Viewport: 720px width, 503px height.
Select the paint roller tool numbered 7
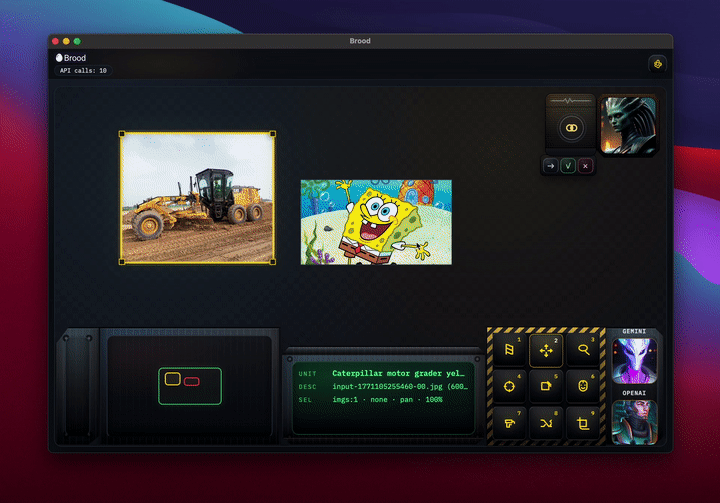(x=509, y=424)
